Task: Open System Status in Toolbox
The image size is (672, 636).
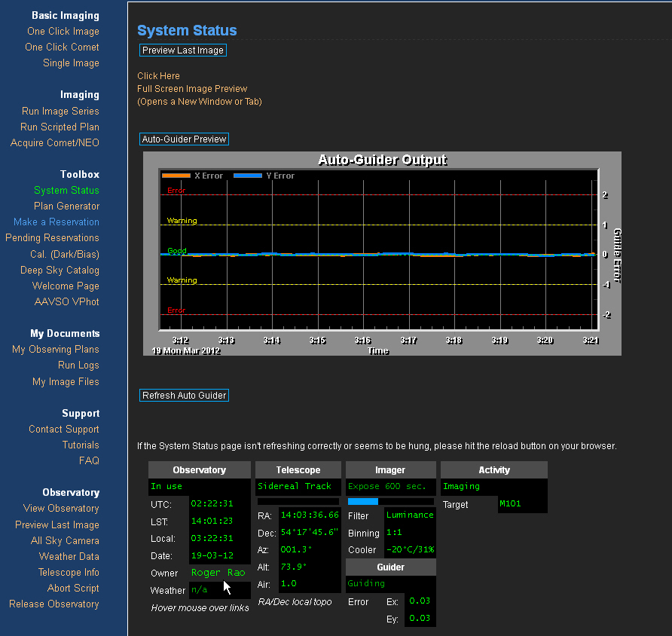Action: (66, 191)
